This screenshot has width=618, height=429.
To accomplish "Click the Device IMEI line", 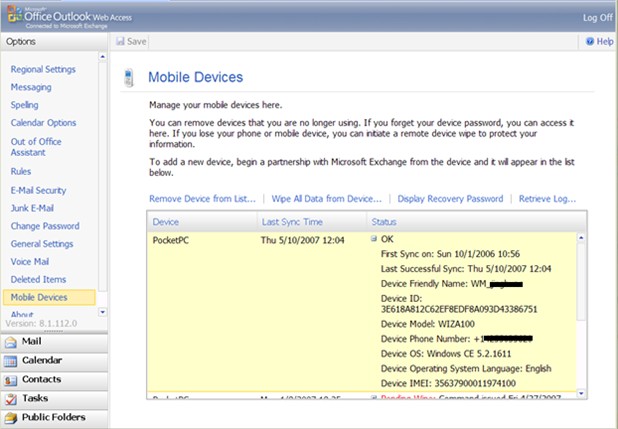I will [448, 383].
